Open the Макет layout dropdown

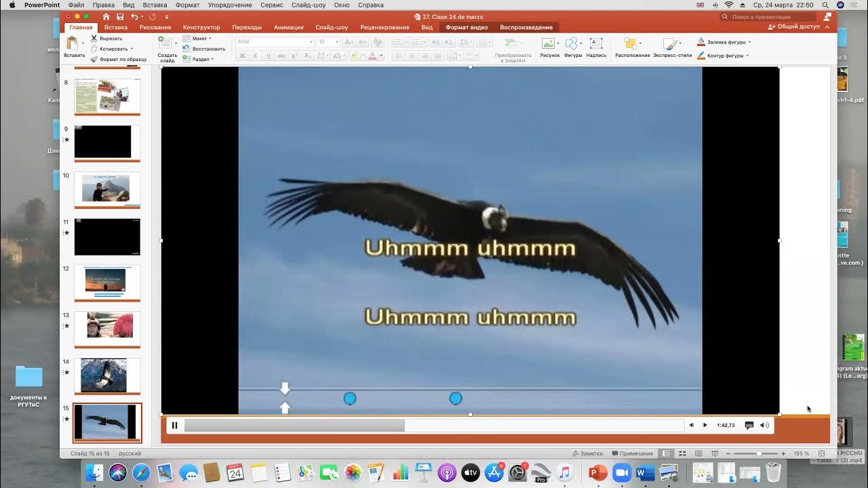(197, 39)
